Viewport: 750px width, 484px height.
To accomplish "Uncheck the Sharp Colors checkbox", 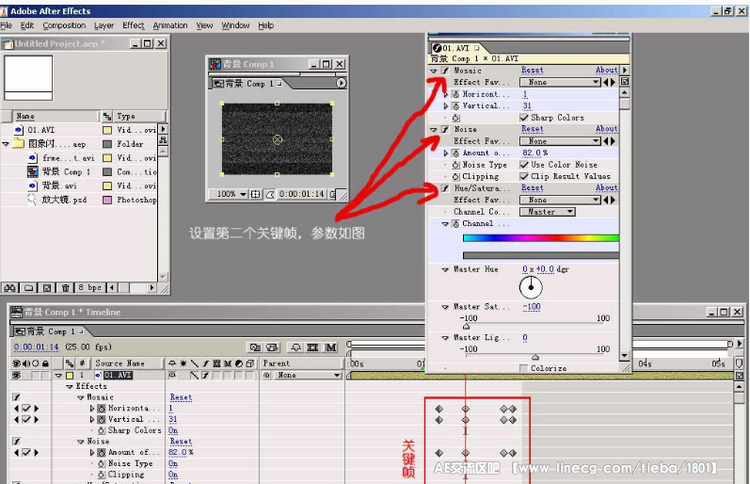I will pyautogui.click(x=524, y=118).
